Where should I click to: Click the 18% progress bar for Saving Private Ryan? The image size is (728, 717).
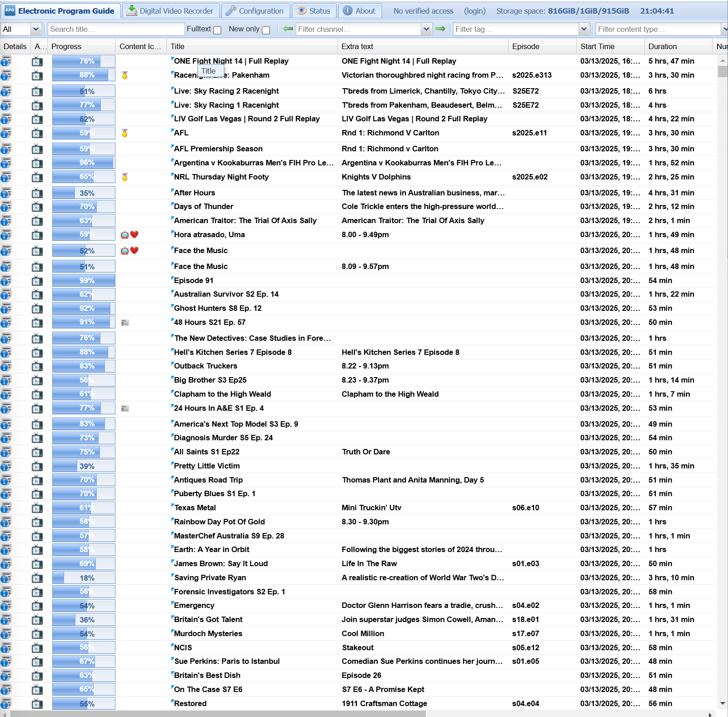click(83, 578)
